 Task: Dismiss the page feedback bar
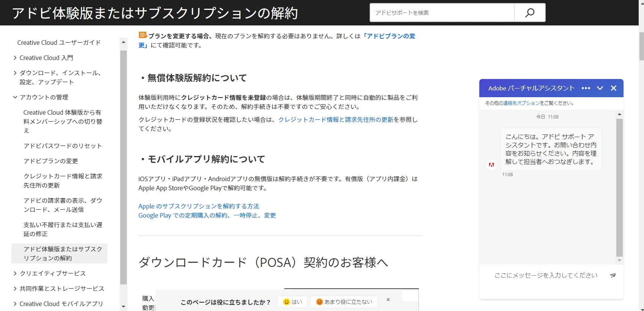tap(388, 300)
